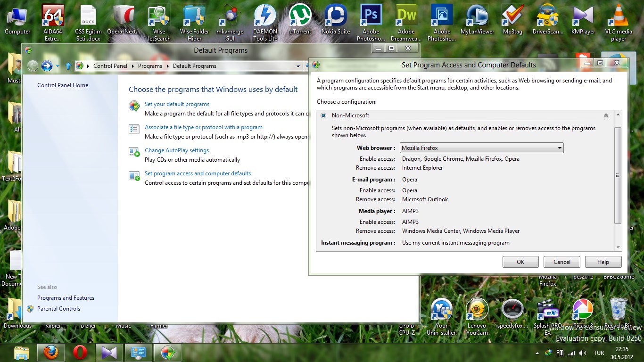Open recent pages dropdown arrow

click(58, 66)
